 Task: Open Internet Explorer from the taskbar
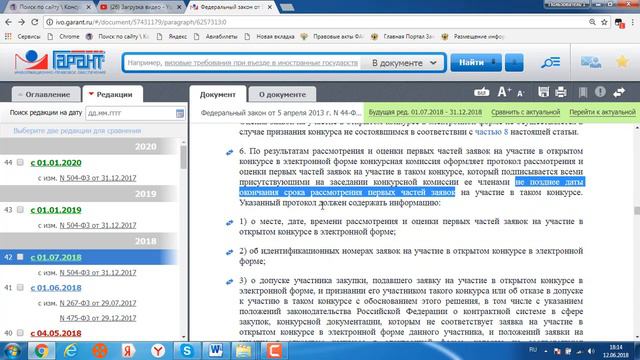pyautogui.click(x=71, y=351)
